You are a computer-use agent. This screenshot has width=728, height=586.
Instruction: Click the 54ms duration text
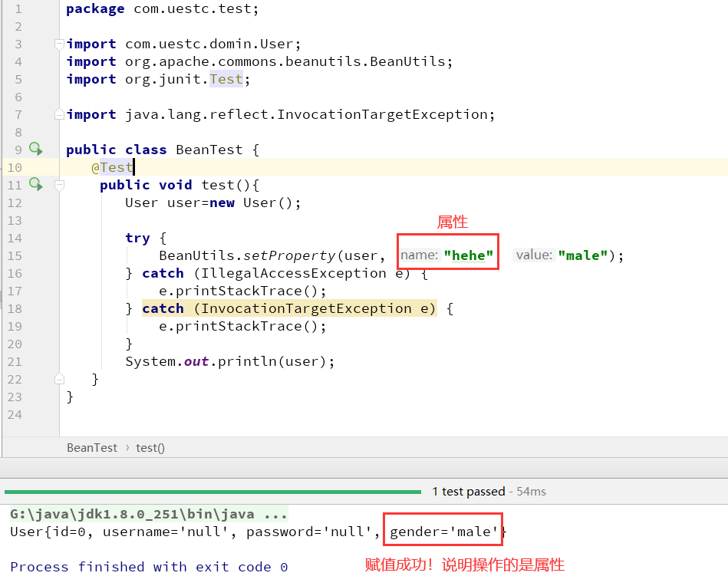point(531,492)
